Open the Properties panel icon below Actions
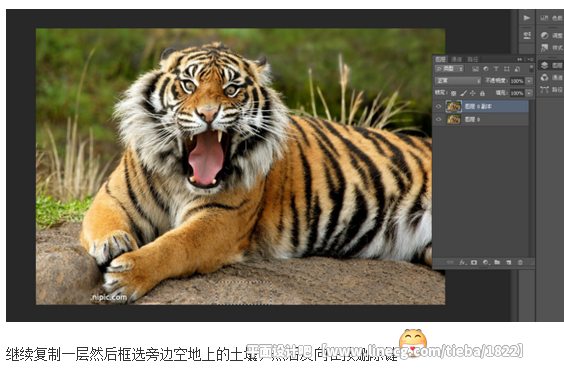This screenshot has height=370, width=564. coord(527,35)
